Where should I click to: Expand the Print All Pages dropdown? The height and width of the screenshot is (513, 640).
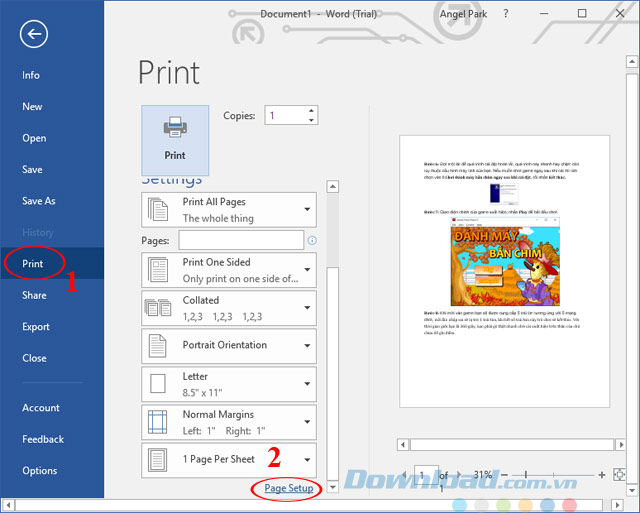pyautogui.click(x=307, y=209)
